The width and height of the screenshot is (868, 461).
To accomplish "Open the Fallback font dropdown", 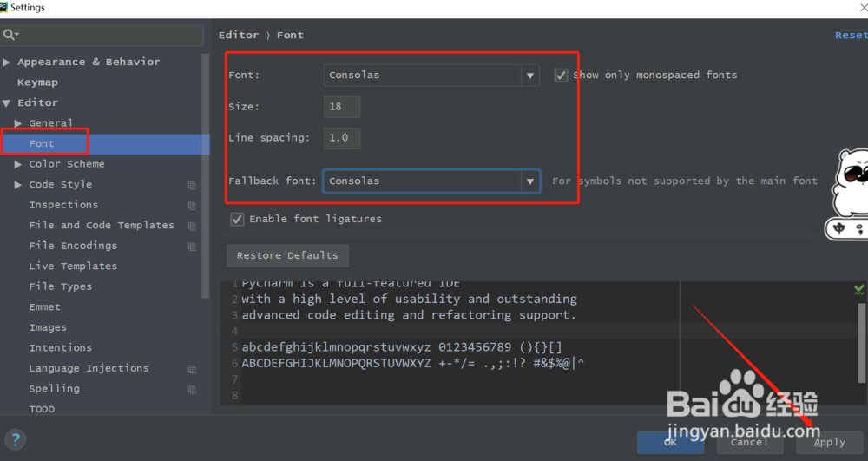I will coord(431,181).
